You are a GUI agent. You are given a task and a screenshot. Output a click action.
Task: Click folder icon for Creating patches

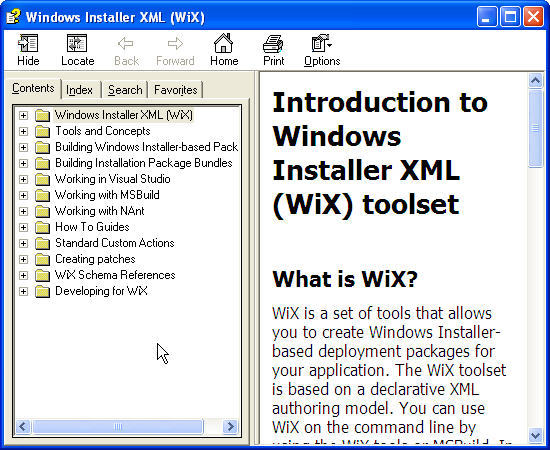click(42, 260)
